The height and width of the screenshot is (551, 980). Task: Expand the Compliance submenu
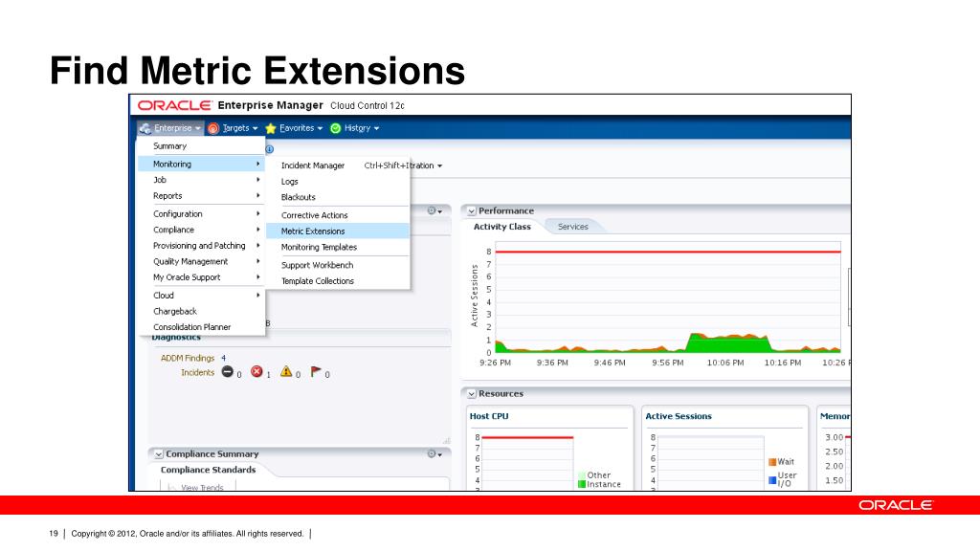pyautogui.click(x=201, y=230)
